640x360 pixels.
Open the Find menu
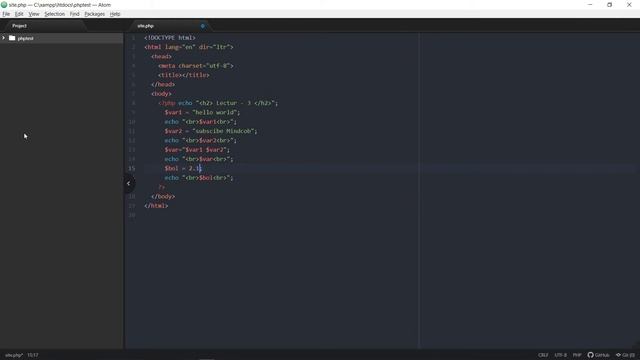click(74, 14)
